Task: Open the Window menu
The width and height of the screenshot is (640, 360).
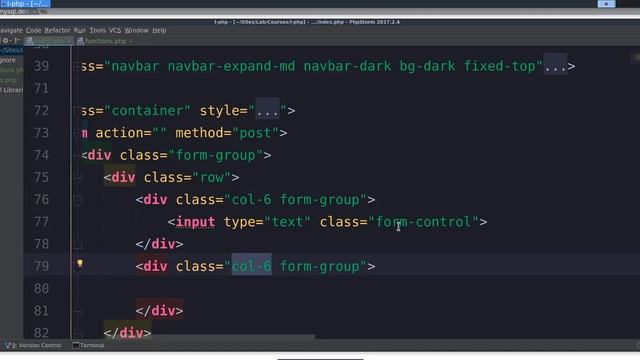Action: (x=136, y=30)
